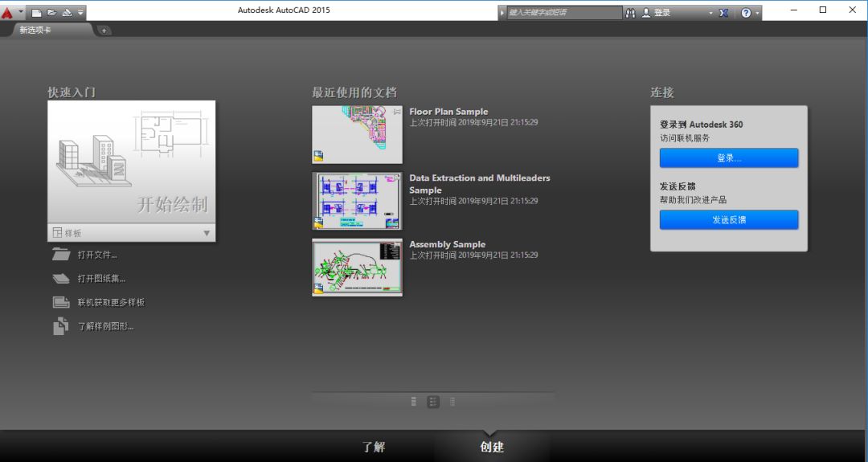Switch to the 创建 page tab at bottom

pos(492,447)
